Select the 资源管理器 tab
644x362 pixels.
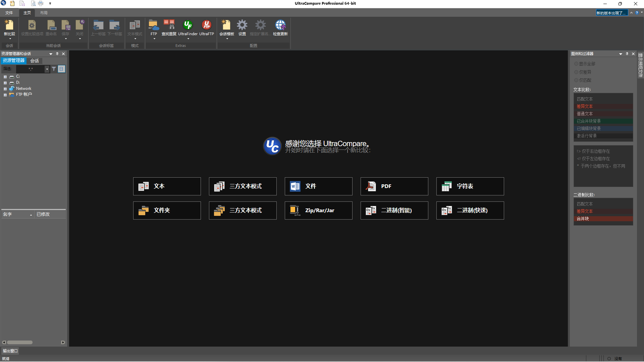point(13,61)
